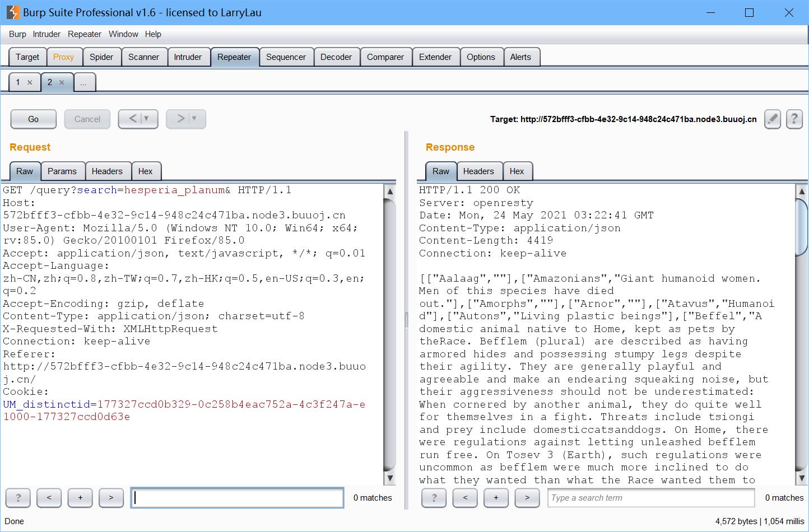Switch to the Target tab
Image resolution: width=809 pixels, height=532 pixels.
(27, 57)
